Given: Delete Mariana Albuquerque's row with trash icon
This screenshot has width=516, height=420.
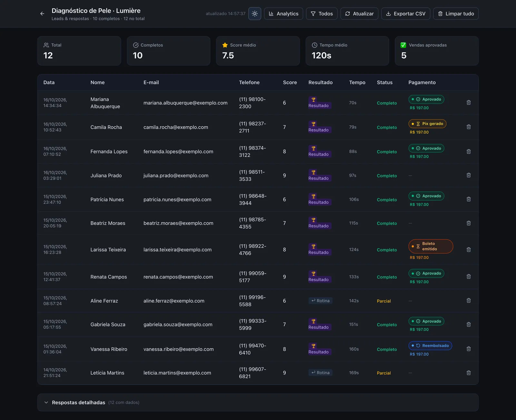Looking at the screenshot, I should pos(469,103).
